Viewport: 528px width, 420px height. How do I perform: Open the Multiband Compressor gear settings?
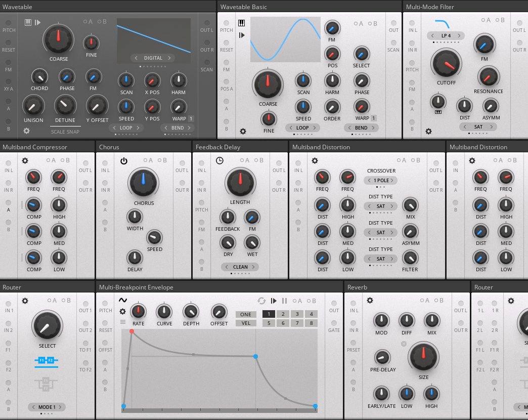(25, 160)
